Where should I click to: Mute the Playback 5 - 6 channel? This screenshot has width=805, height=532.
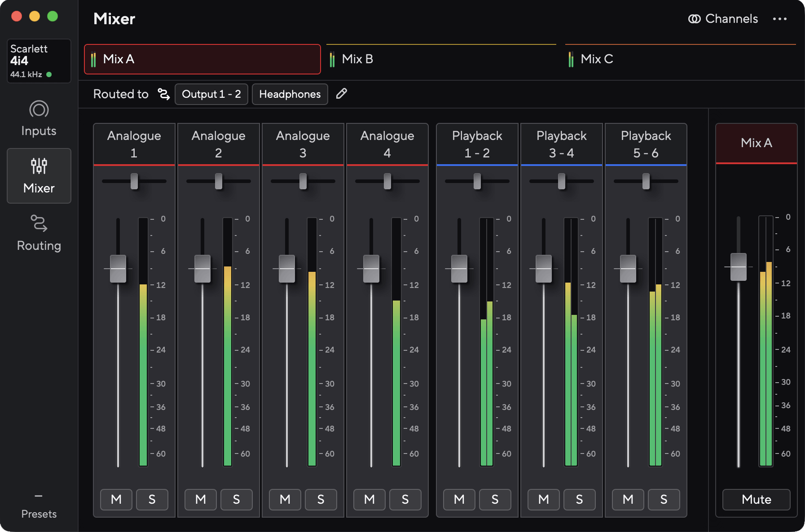pos(628,500)
